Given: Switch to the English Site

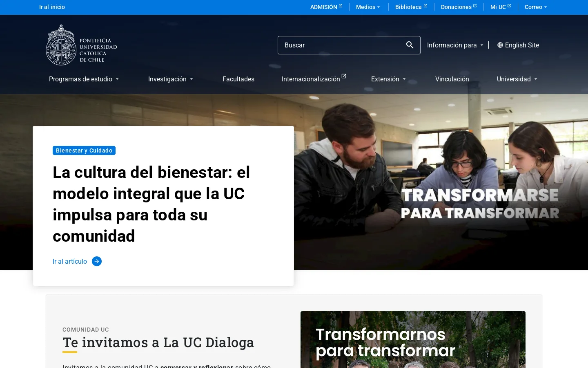Looking at the screenshot, I should (x=522, y=45).
